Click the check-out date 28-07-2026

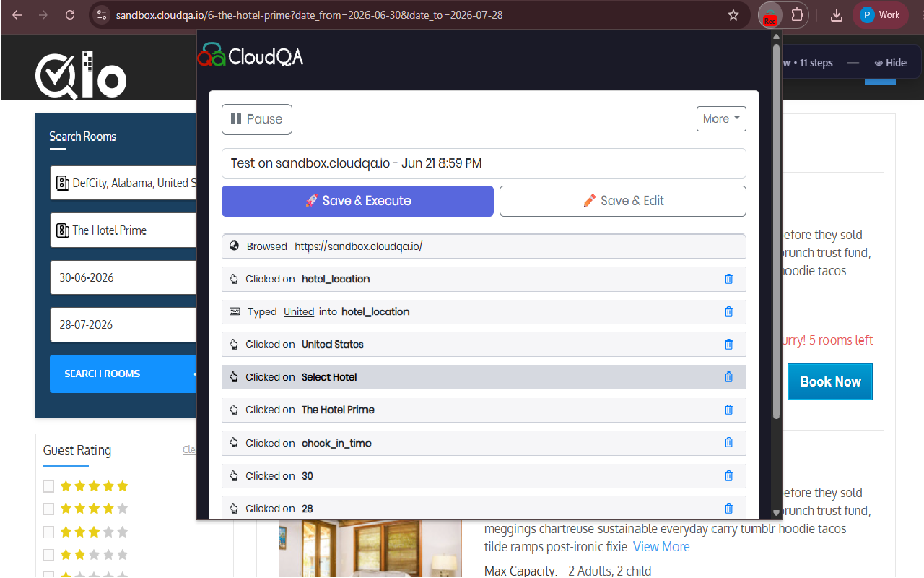[x=123, y=325]
